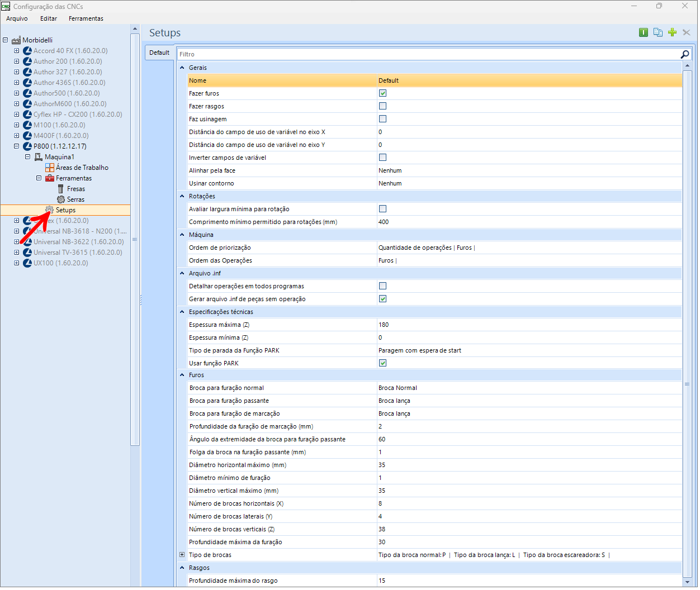Screen dimensions: 700x590
Task: Enable the Faz usinagem checkbox
Action: (x=382, y=119)
